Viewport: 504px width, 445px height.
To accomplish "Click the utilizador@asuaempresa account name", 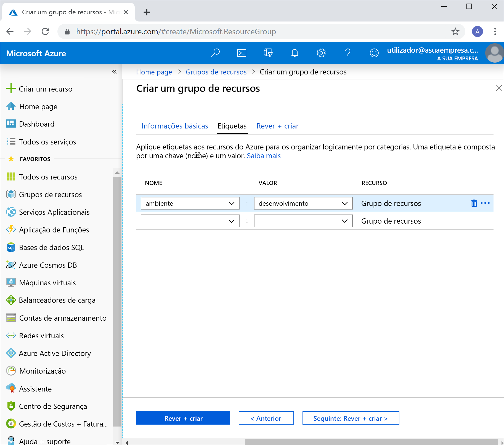I will 432,50.
